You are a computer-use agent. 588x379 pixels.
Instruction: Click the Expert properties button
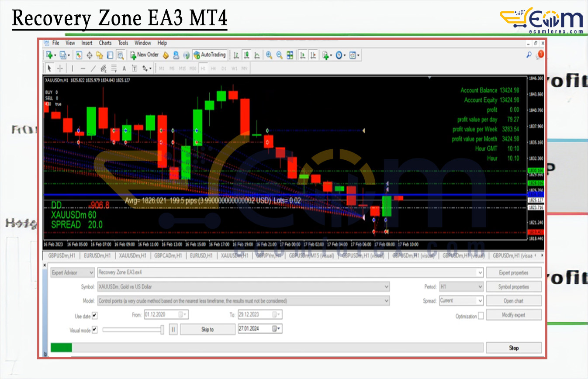[513, 273]
